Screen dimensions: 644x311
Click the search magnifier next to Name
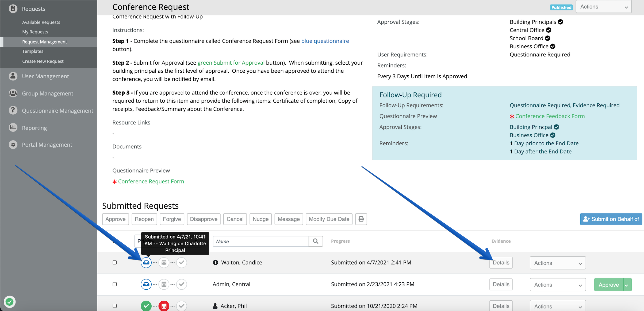(316, 241)
